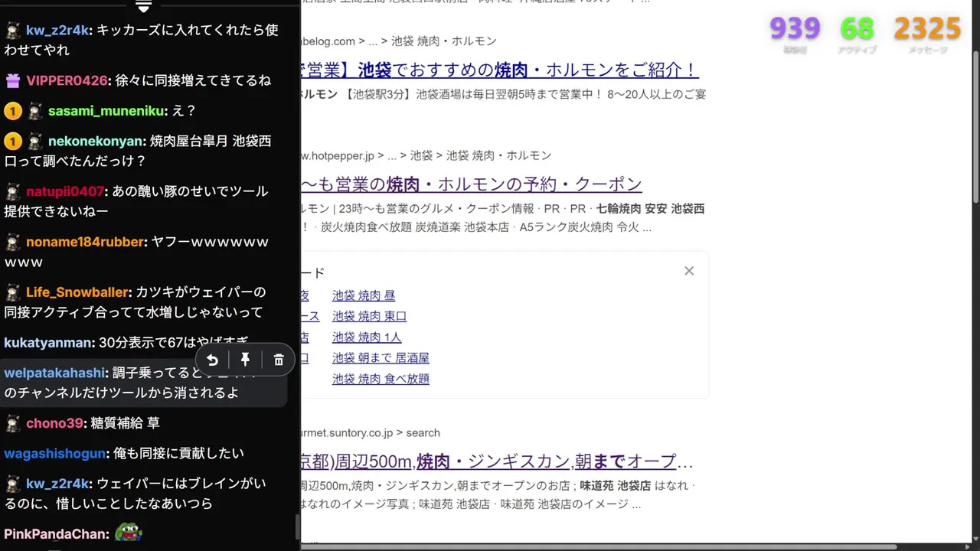Click subscriber badge next to natupii0407
Viewport: 980px width, 551px height.
(12, 191)
